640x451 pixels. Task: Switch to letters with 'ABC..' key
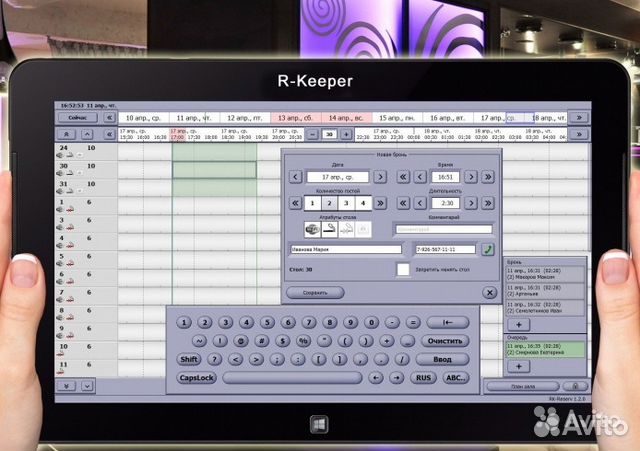456,378
